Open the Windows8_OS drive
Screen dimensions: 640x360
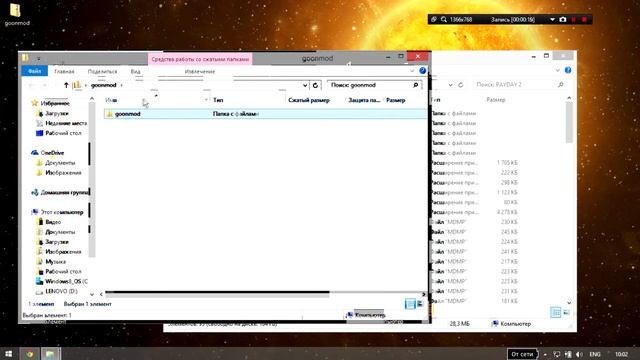tap(62, 281)
